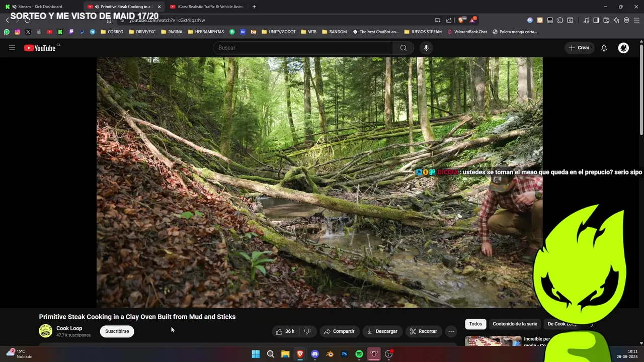Click the Descargar button
Image resolution: width=644 pixels, height=362 pixels.
pyautogui.click(x=382, y=331)
